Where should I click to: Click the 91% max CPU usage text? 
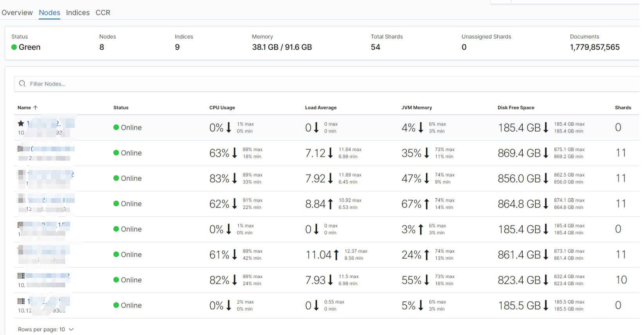[x=252, y=200]
